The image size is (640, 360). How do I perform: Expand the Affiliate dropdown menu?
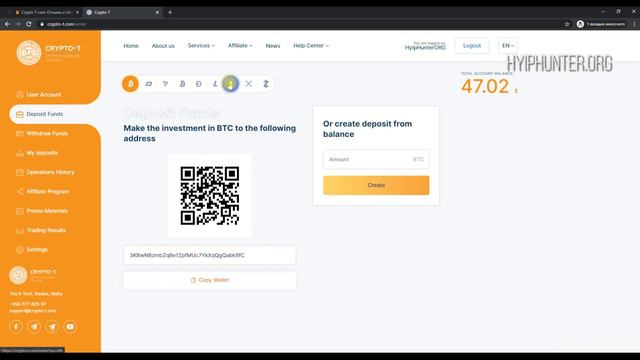pyautogui.click(x=240, y=46)
